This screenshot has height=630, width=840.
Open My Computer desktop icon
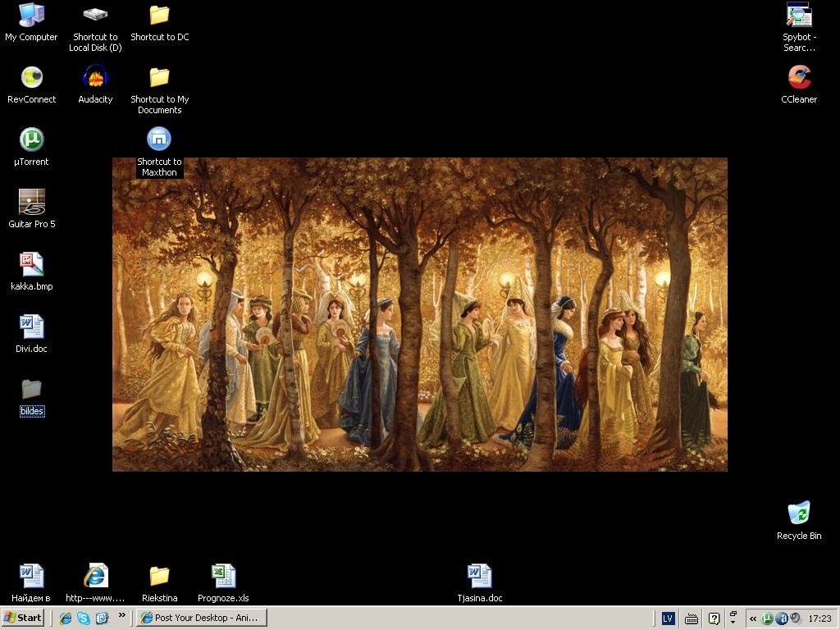click(31, 21)
